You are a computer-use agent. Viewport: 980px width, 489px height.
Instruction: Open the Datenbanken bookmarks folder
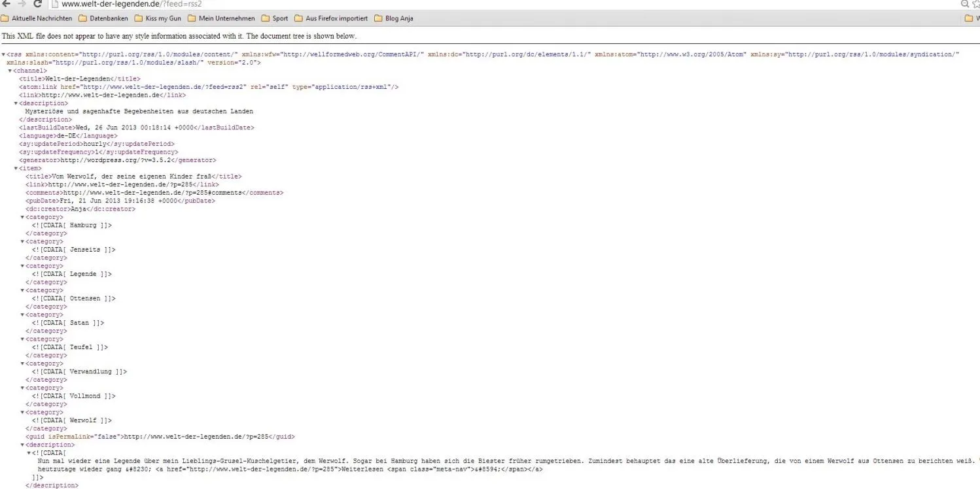click(x=103, y=18)
